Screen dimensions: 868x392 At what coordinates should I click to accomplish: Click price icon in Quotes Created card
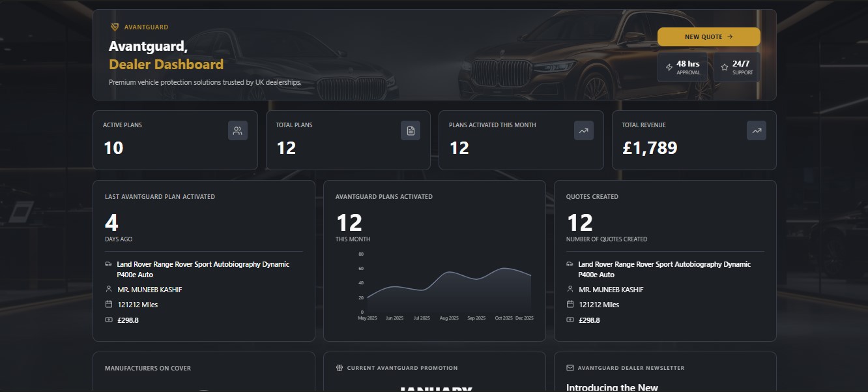[x=570, y=320]
